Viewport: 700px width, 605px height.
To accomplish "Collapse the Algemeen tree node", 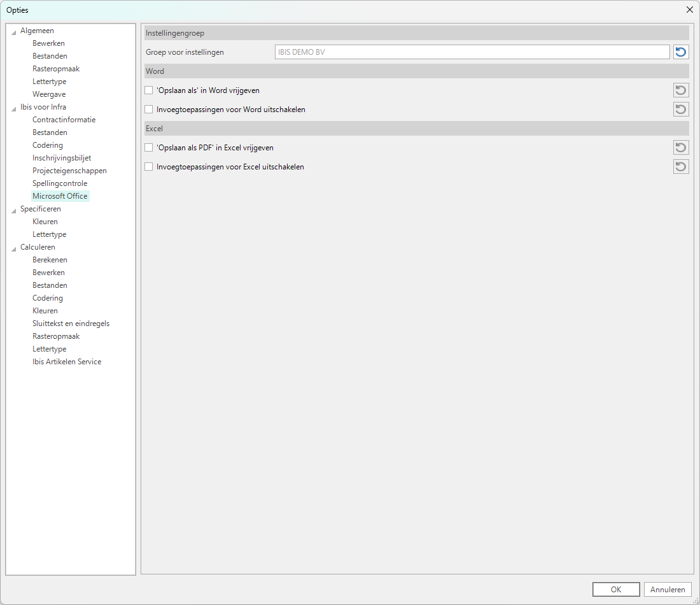I will pyautogui.click(x=14, y=31).
